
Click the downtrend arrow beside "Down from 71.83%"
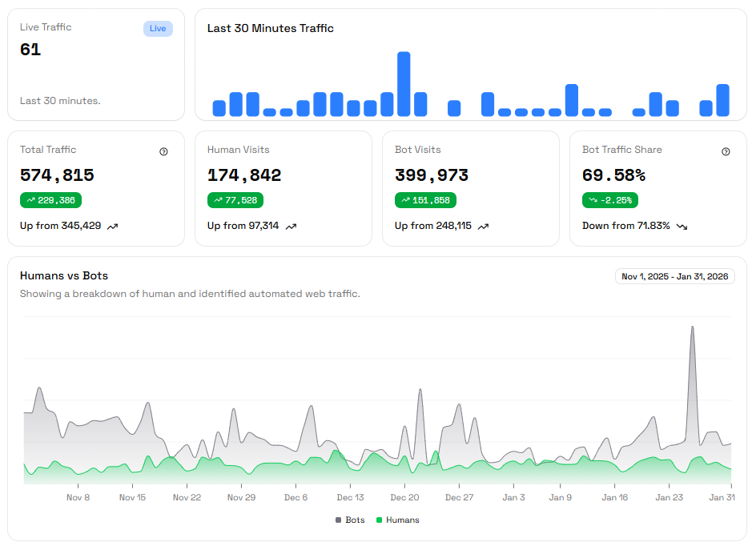click(x=682, y=227)
